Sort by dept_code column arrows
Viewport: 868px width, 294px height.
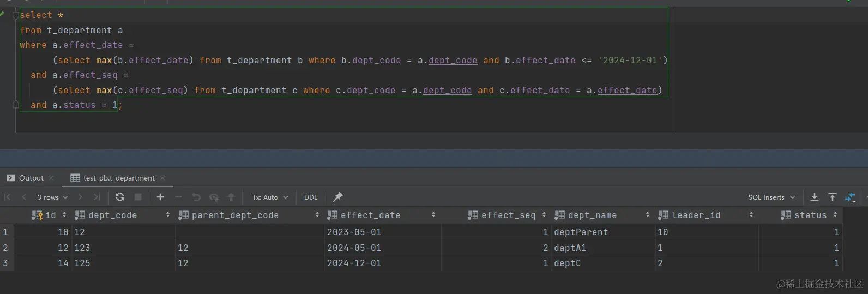(167, 215)
